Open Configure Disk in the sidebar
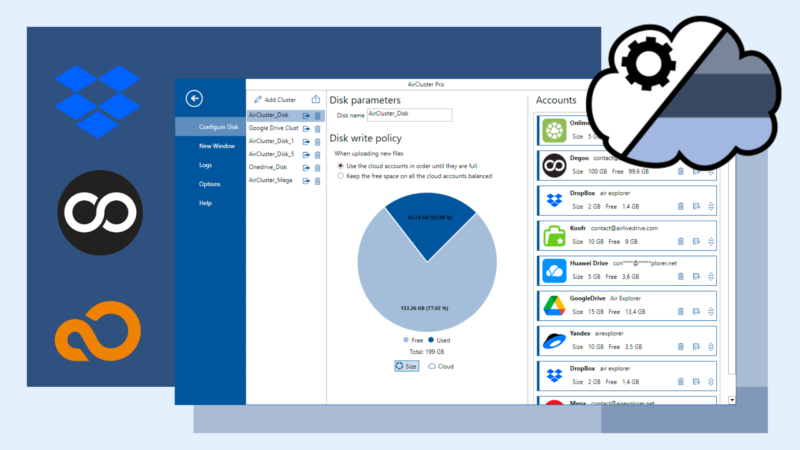This screenshot has height=450, width=800. point(210,127)
